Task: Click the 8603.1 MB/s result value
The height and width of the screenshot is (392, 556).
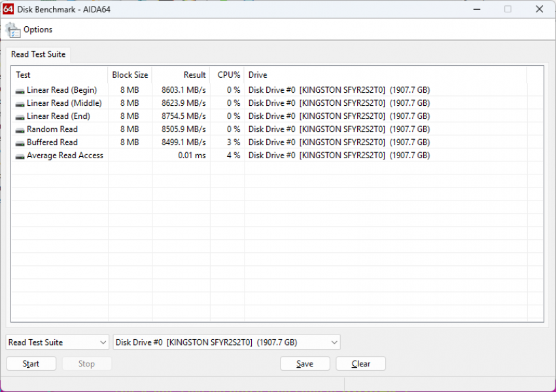Action: (184, 90)
